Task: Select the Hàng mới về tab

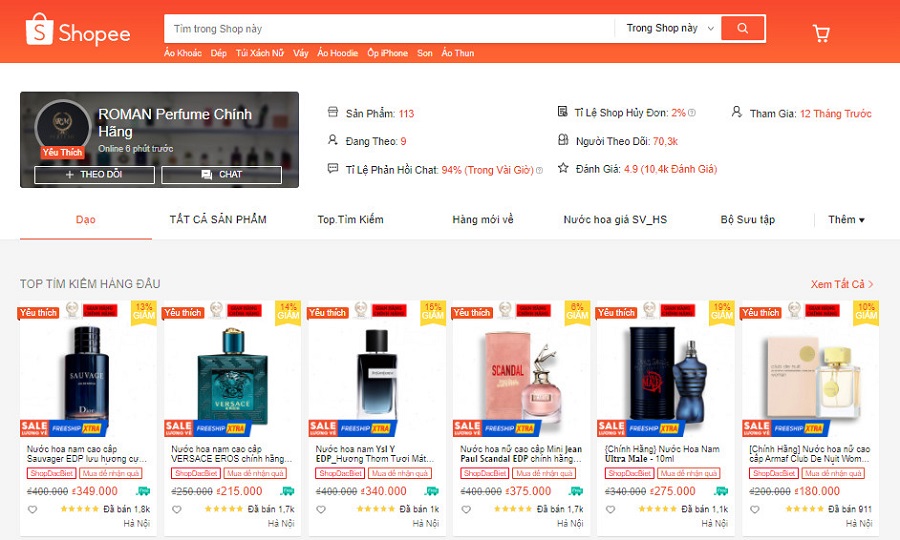Action: pyautogui.click(x=483, y=219)
